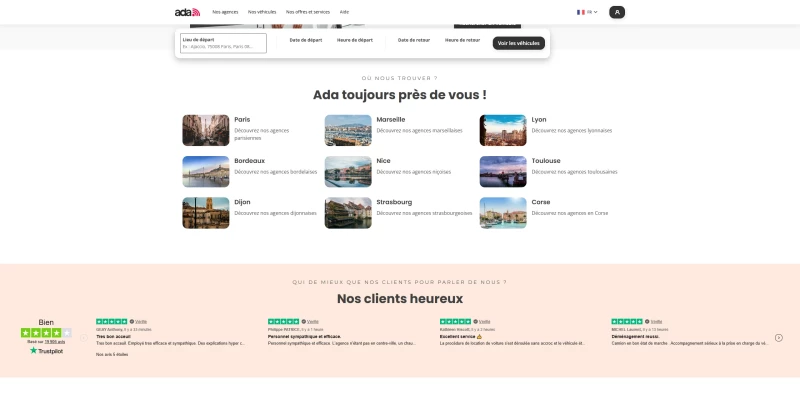The height and width of the screenshot is (400, 800).
Task: Go to next reviews with right arrow
Action: 779,338
